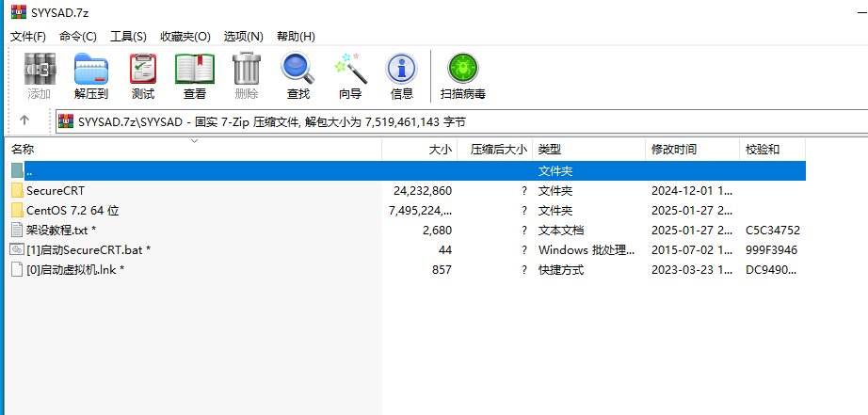Show archive Info (信息) icon
The image size is (868, 415).
(x=401, y=70)
